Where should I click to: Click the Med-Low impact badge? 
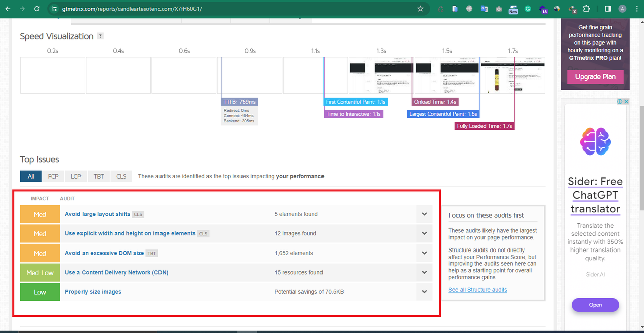pyautogui.click(x=40, y=272)
